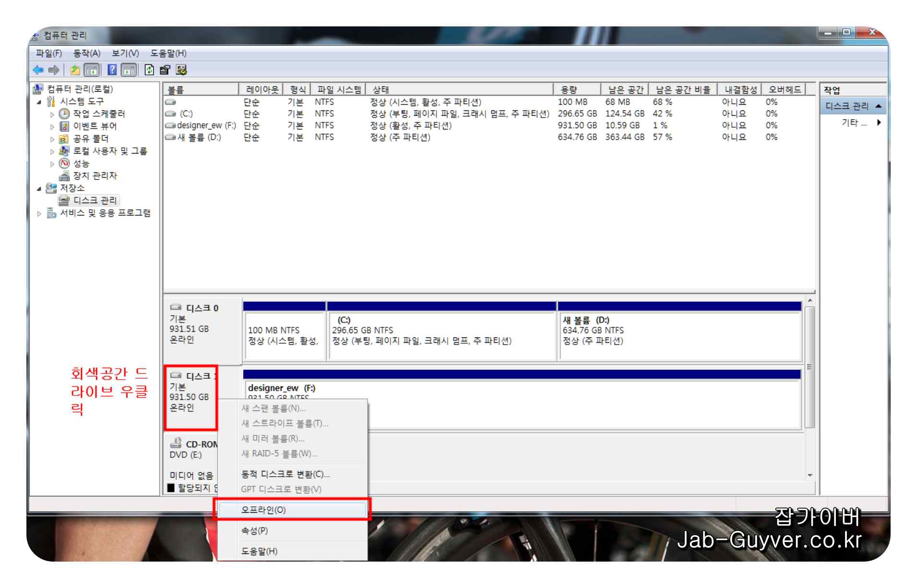917x588 pixels.
Task: Click the disk view scrollbar up arrow
Action: [810, 300]
